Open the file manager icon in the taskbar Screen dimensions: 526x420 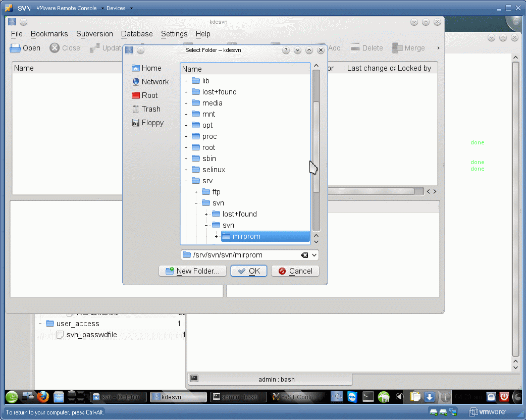point(59,397)
